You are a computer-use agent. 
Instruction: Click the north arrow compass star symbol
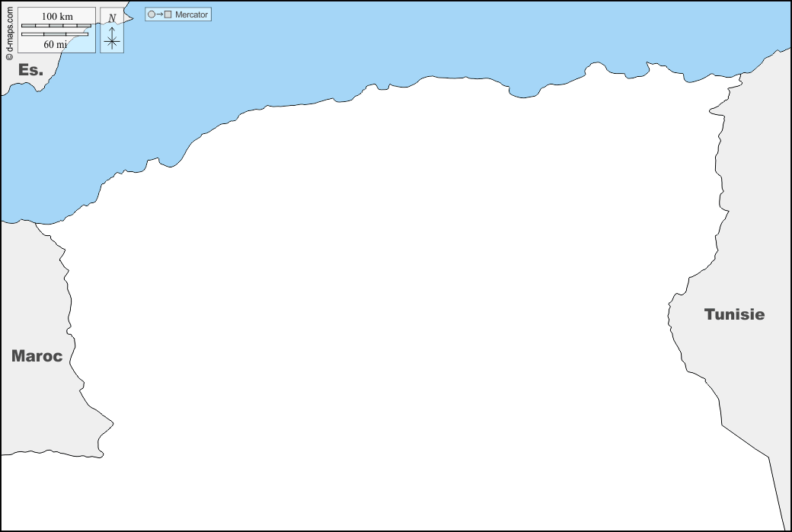[x=112, y=41]
